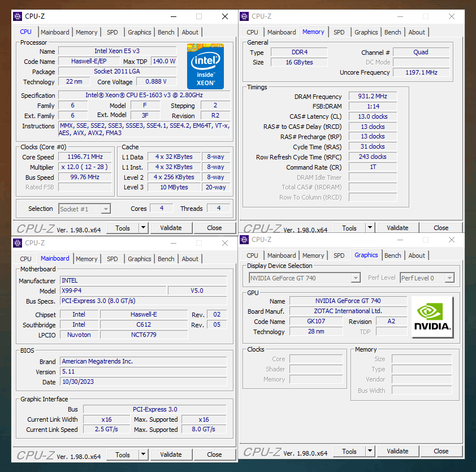Screen dimensions: 476x472
Task: Click CPU-Z app icon in Graphics window title
Action: click(x=244, y=240)
